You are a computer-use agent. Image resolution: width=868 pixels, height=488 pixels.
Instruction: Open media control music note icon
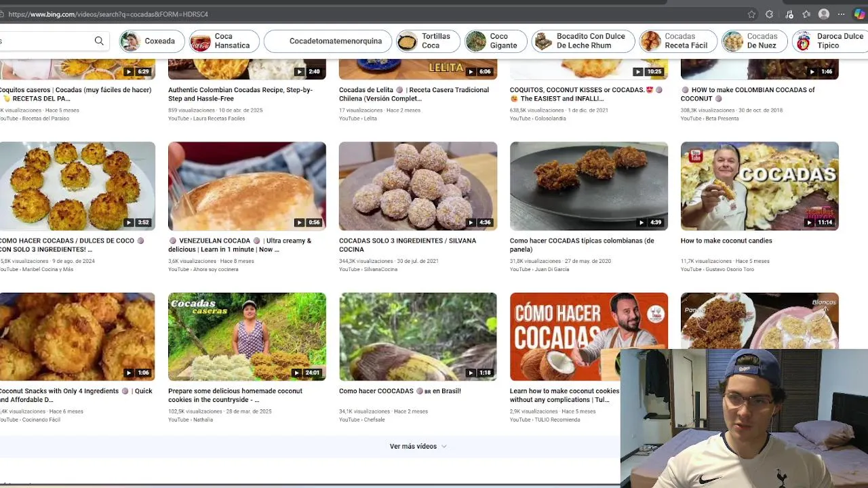(789, 14)
